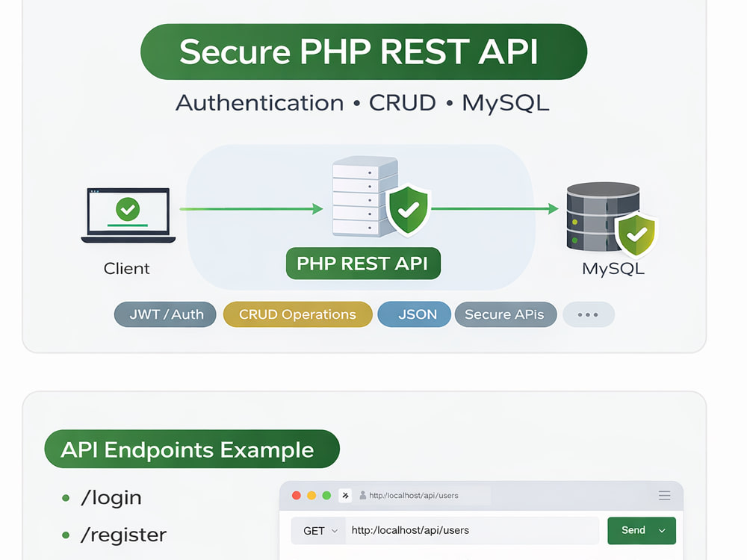Click the user icon beside address URL
Screen dimensions: 747x560
coord(362,495)
